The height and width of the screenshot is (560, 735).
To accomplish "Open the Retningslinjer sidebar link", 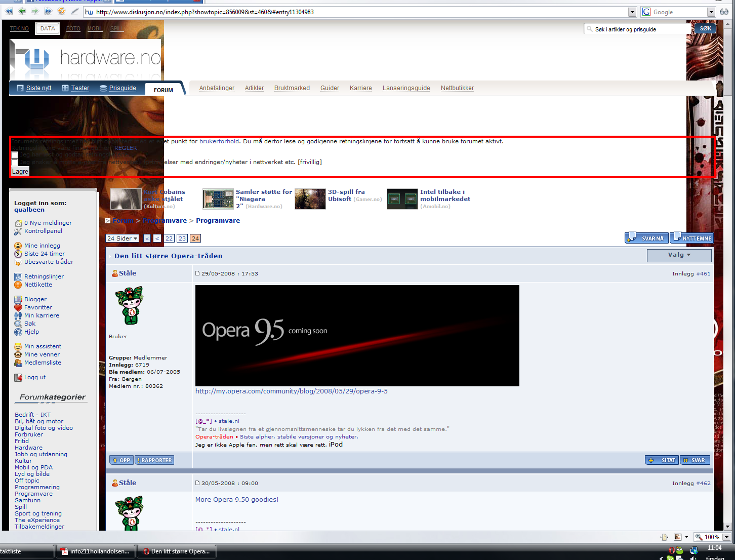I will [44, 276].
